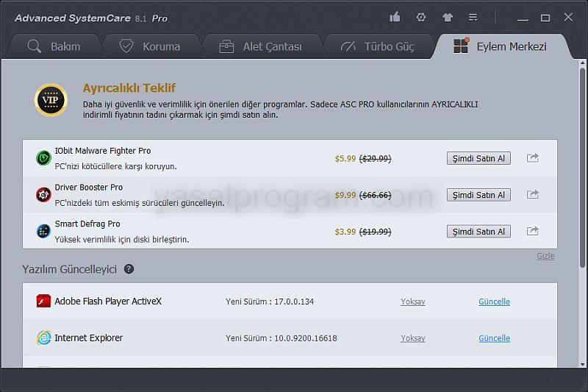Click the Adobe Flash Player ActiveX icon
Viewport: 588px width, 392px height.
(x=43, y=302)
